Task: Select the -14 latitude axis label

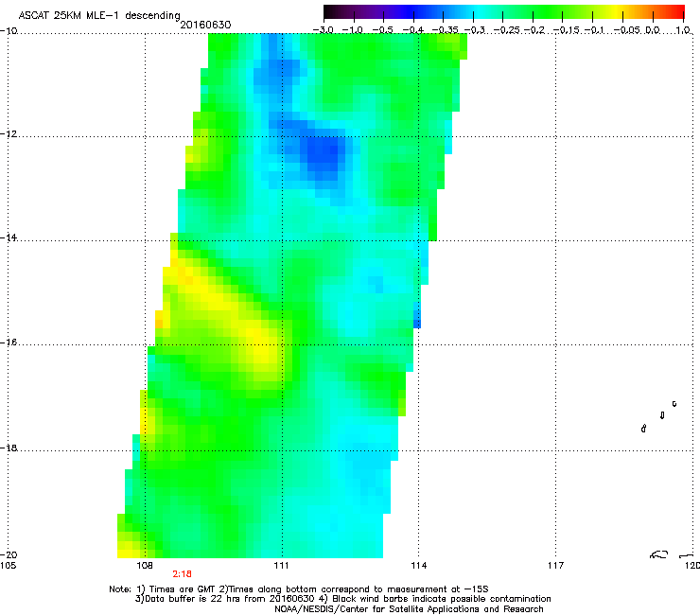Action: [9, 237]
